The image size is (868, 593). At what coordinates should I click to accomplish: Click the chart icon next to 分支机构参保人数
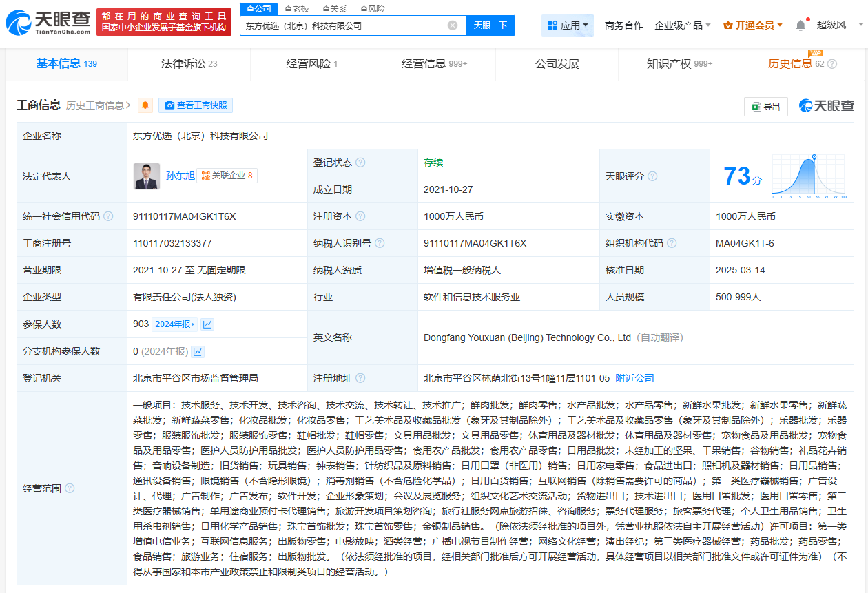[x=198, y=352]
